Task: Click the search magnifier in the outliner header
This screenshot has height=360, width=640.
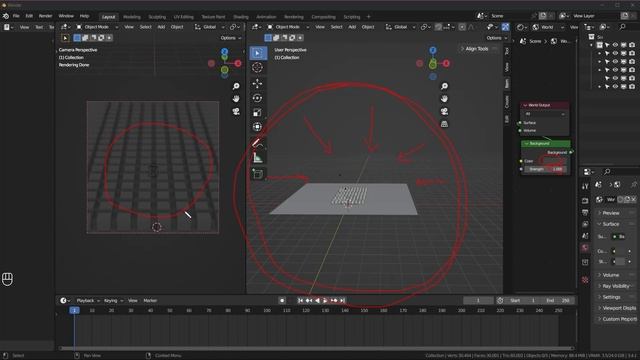Action: (x=622, y=27)
